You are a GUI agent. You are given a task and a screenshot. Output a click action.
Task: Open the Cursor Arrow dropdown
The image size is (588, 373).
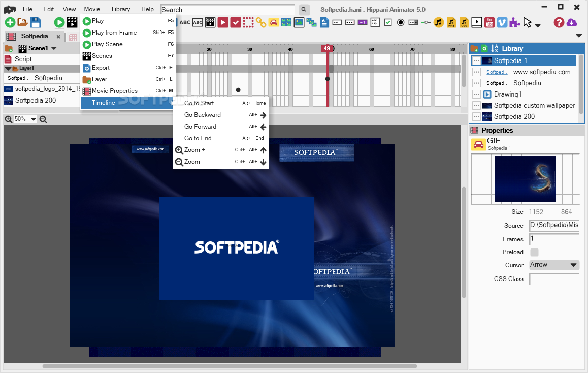(x=554, y=265)
